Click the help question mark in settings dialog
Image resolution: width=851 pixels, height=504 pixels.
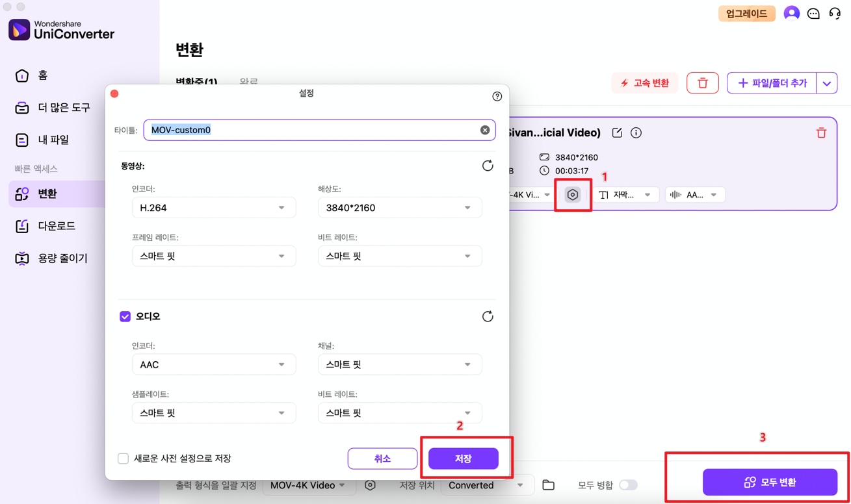tap(497, 96)
